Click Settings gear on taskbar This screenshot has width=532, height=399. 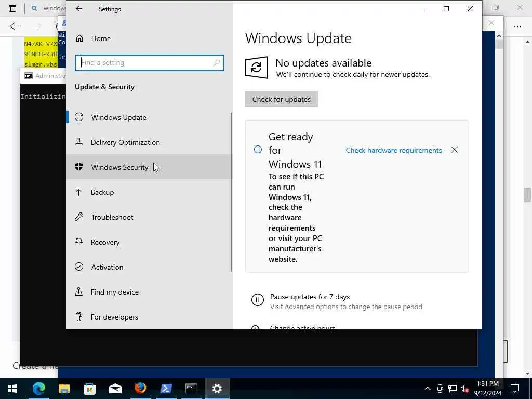[217, 389]
